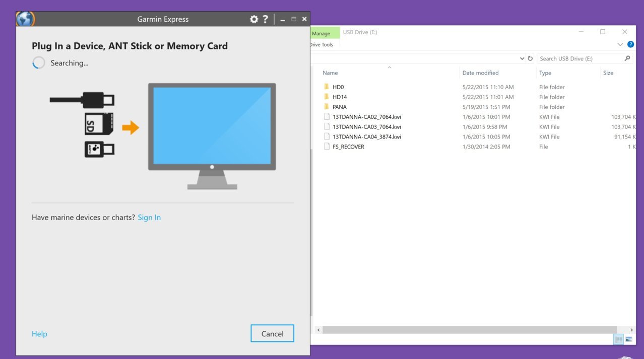Image resolution: width=644 pixels, height=359 pixels.
Task: Select file name 13TDANNA-CA02_7064.kwi
Action: [367, 117]
